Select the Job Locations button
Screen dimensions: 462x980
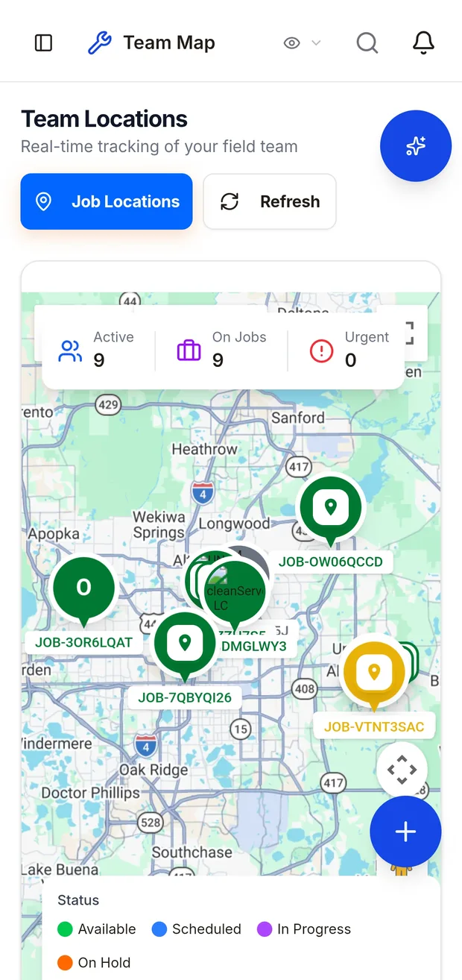(x=107, y=201)
